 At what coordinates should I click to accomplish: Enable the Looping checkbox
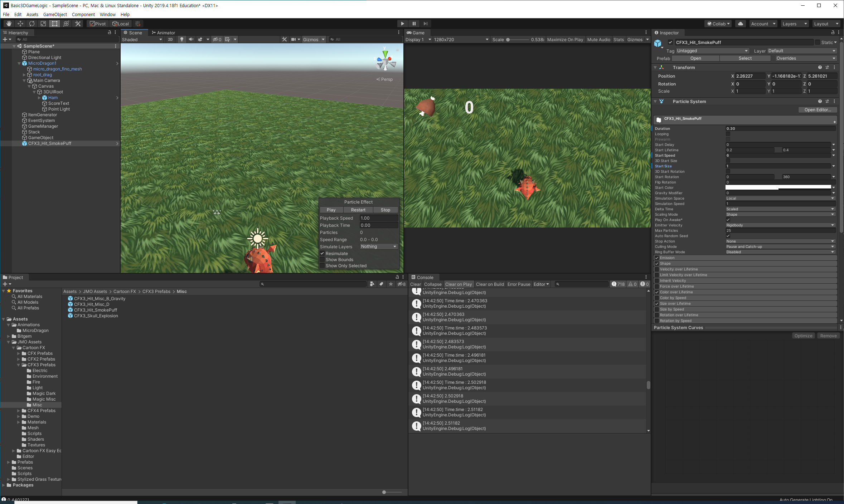(x=728, y=134)
